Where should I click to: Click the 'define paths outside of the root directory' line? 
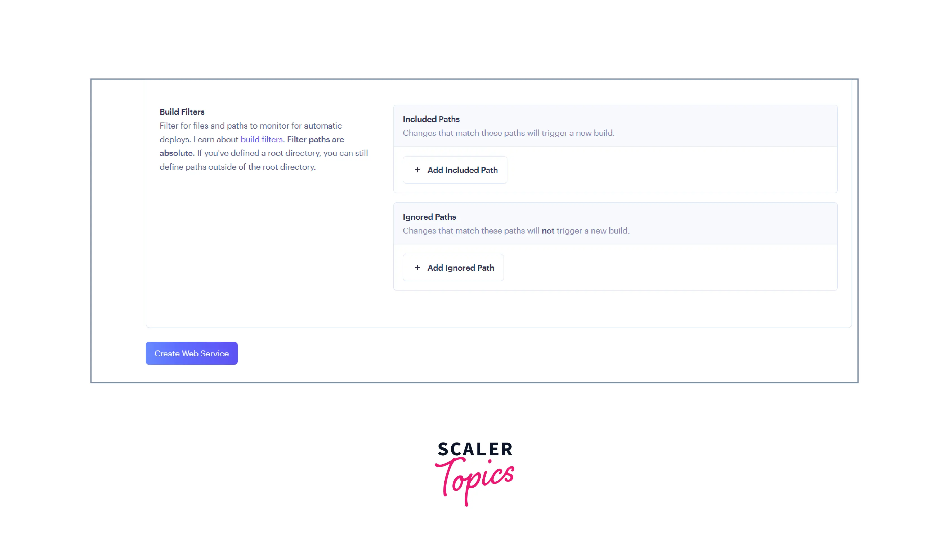(x=238, y=167)
